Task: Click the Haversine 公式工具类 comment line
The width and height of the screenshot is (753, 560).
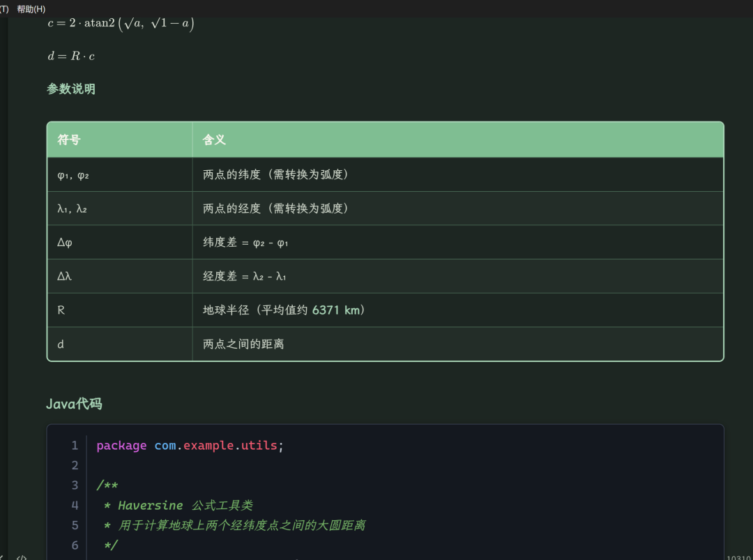Action: 178,505
